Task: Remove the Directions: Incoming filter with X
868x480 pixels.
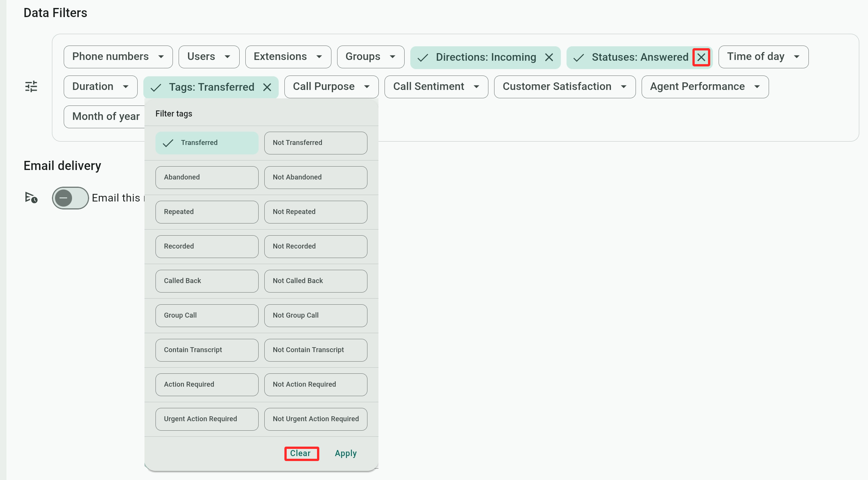Action: [549, 57]
